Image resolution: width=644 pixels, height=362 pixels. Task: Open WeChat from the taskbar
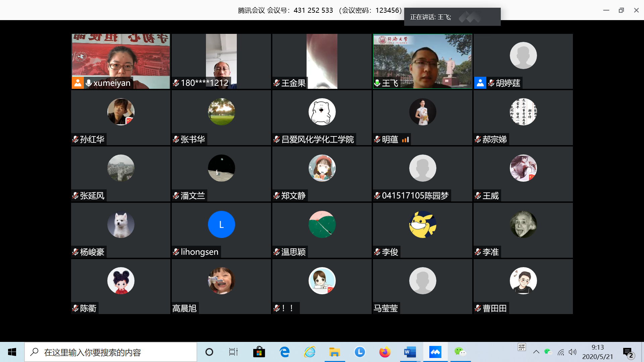point(460,352)
